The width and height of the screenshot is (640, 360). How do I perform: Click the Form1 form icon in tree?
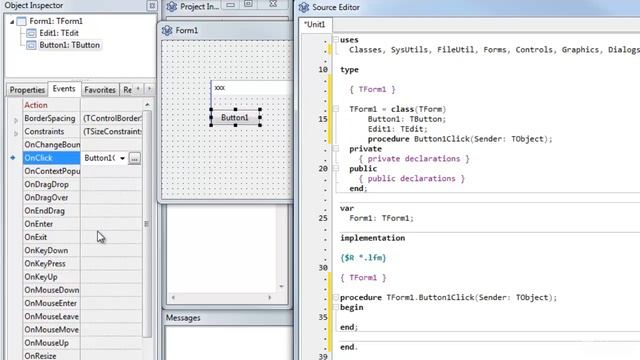pyautogui.click(x=22, y=21)
